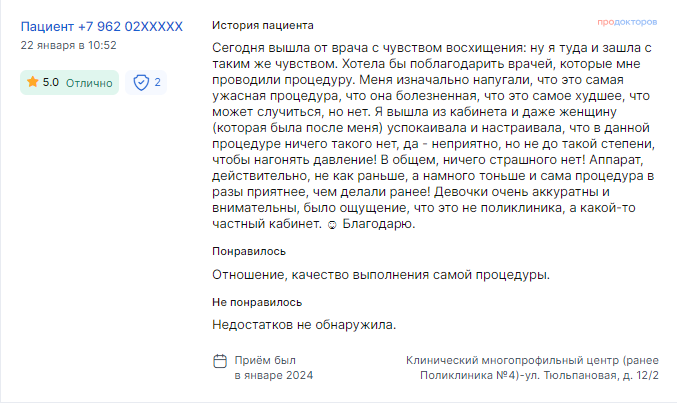
Task: Click the verification count number 2
Action: tap(158, 82)
